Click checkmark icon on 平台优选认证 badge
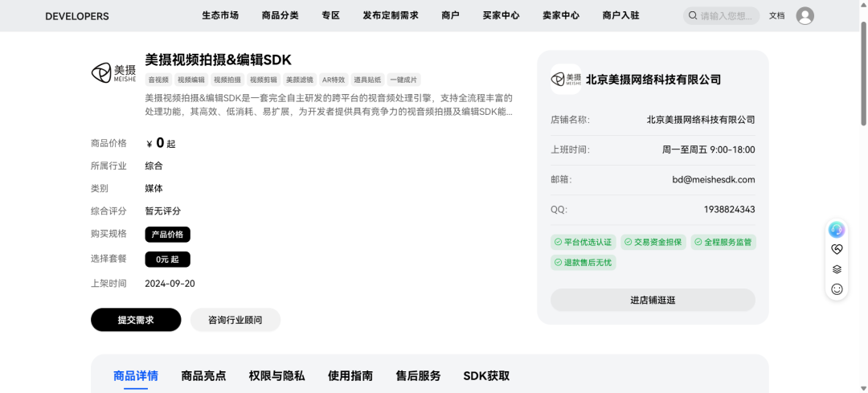Viewport: 868px width, 393px height. coord(558,243)
